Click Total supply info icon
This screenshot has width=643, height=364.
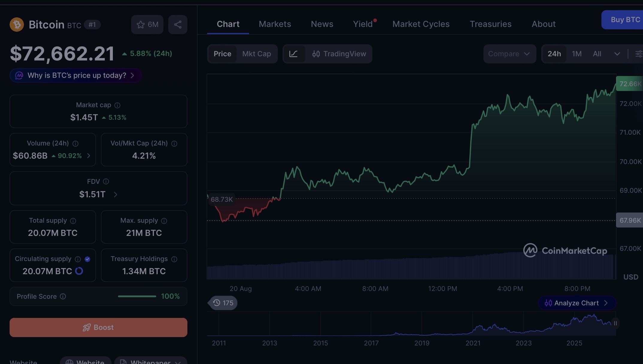point(73,221)
